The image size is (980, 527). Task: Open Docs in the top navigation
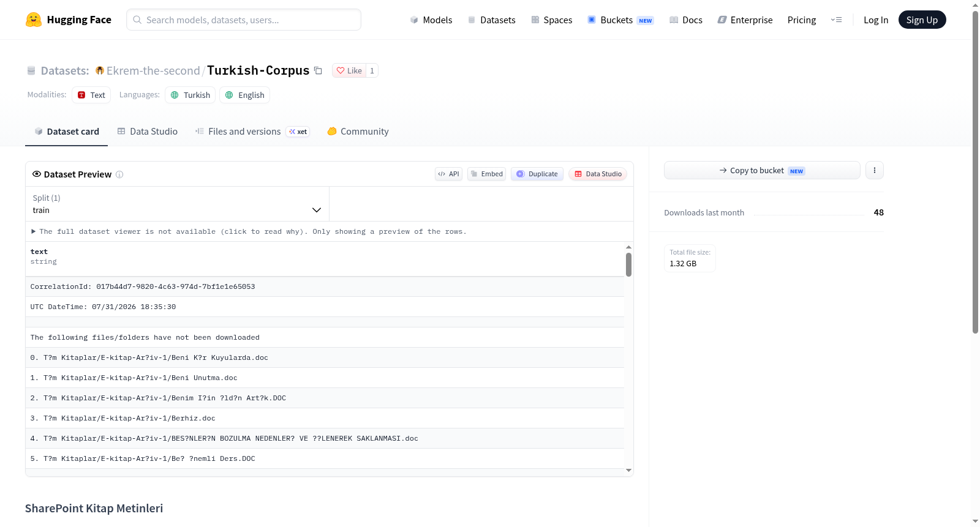[686, 20]
